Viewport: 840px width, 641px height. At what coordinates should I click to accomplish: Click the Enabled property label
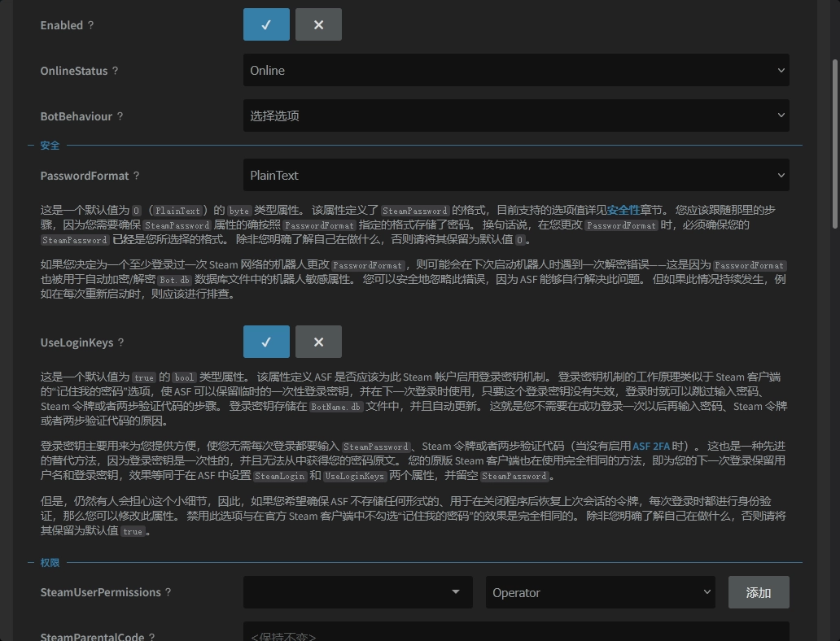(62, 25)
